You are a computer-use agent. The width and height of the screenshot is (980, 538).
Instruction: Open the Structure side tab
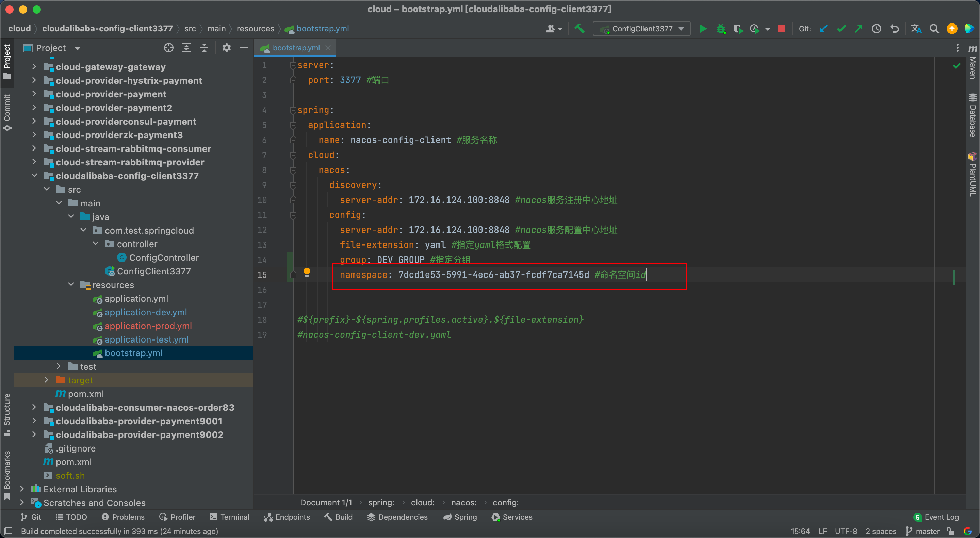click(x=7, y=414)
